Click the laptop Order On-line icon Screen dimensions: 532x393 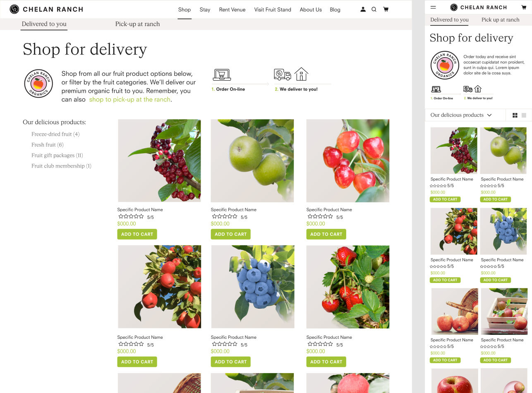coord(222,74)
